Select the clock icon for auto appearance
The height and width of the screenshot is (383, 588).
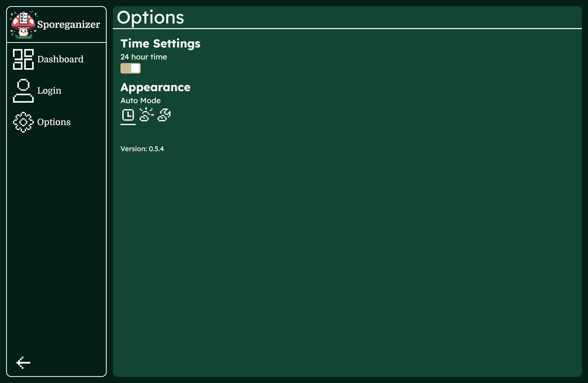(x=128, y=115)
